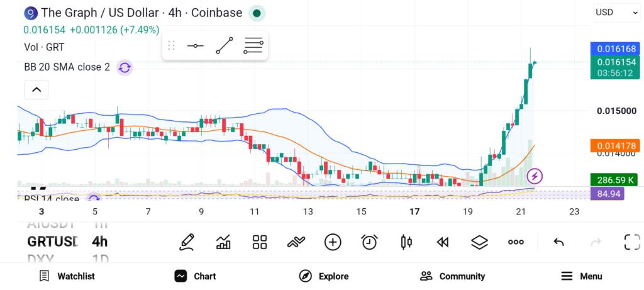Image resolution: width=644 pixels, height=290 pixels.
Task: Open the indicators chart icon
Action: (223, 242)
